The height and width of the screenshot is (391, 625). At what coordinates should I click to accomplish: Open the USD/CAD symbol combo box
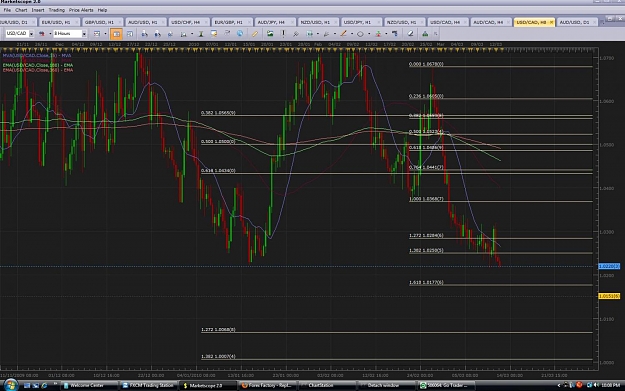pos(19,33)
